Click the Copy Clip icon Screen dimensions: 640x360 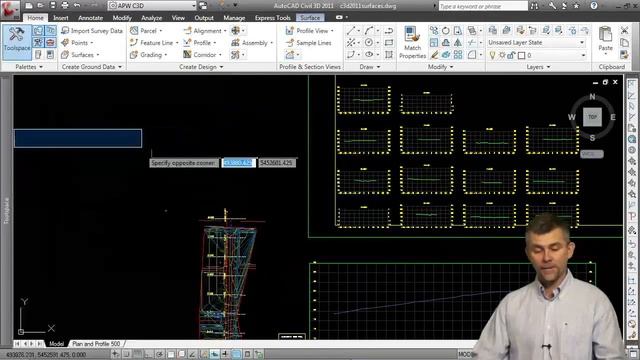pyautogui.click(x=624, y=42)
